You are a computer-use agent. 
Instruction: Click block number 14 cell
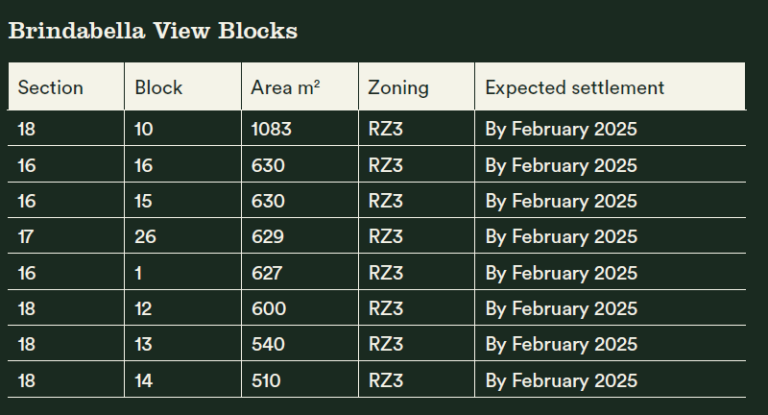[x=146, y=381]
